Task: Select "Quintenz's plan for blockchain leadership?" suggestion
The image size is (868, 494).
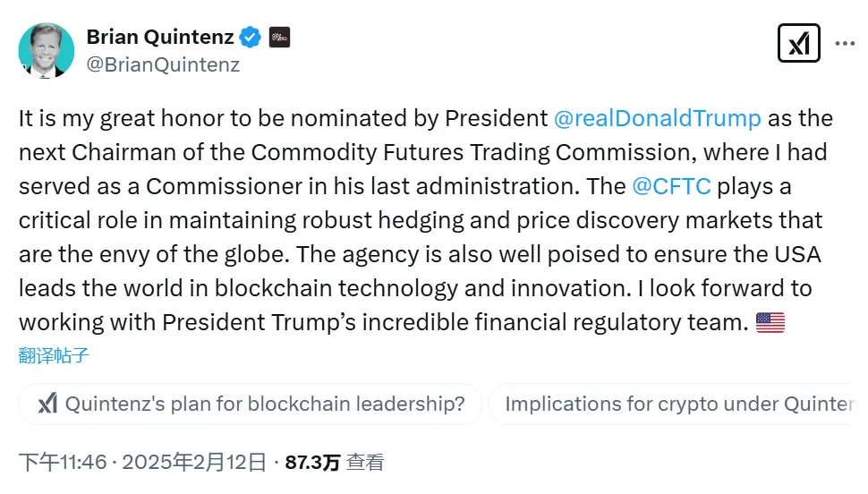Action: click(265, 404)
